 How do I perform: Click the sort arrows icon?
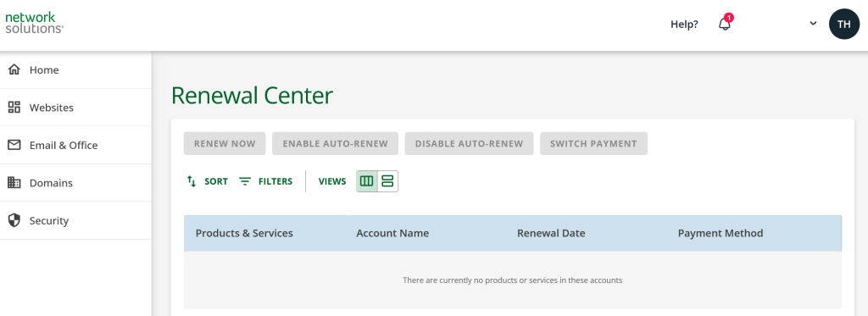click(x=192, y=181)
